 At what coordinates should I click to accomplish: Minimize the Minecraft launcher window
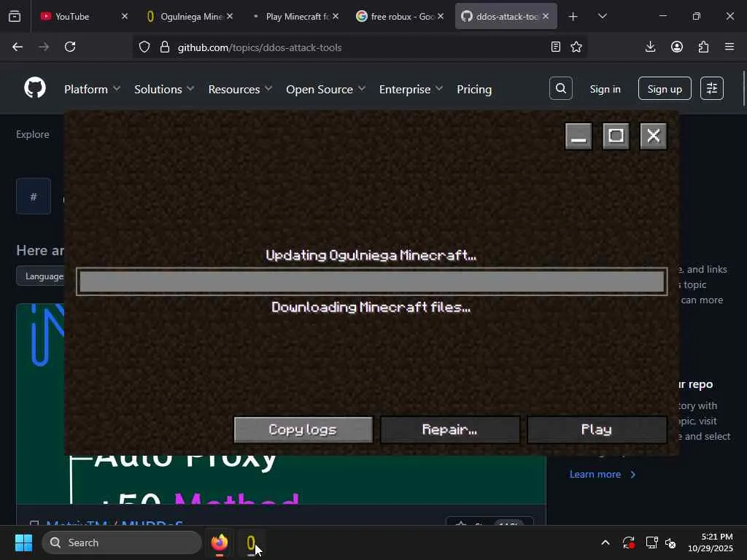[578, 136]
